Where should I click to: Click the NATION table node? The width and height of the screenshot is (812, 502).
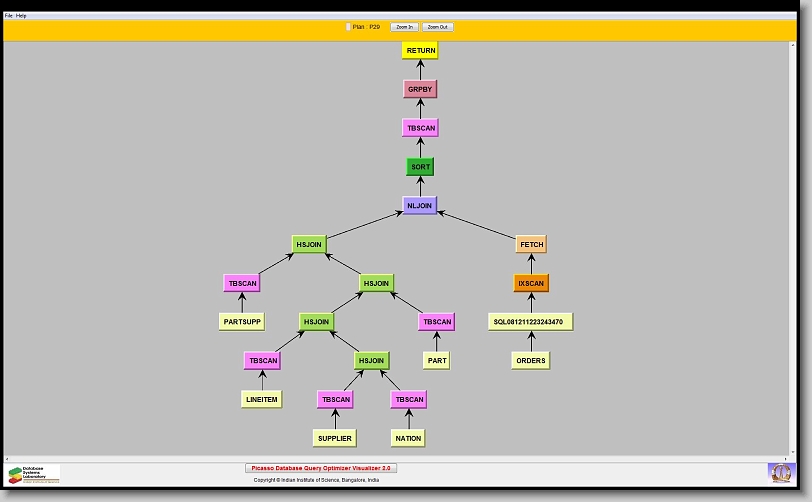(x=408, y=438)
